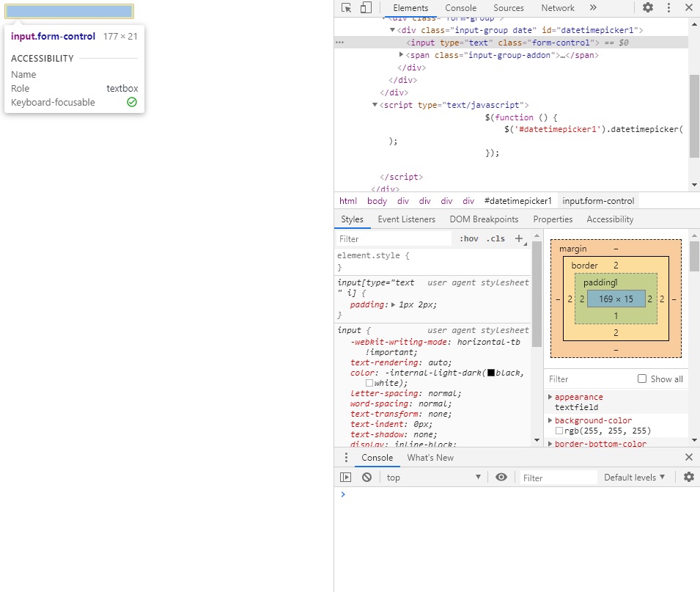Click the element.style rule block
The width and height of the screenshot is (700, 592).
[432, 261]
